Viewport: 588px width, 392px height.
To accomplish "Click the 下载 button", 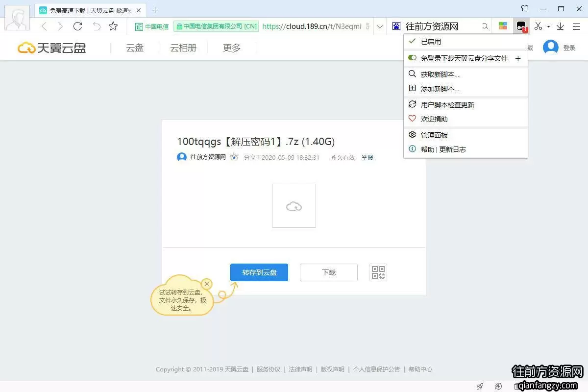I will pos(329,272).
